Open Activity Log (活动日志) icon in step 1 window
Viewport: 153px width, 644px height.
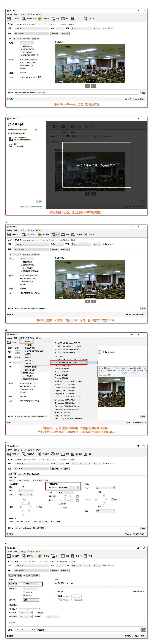point(73,19)
